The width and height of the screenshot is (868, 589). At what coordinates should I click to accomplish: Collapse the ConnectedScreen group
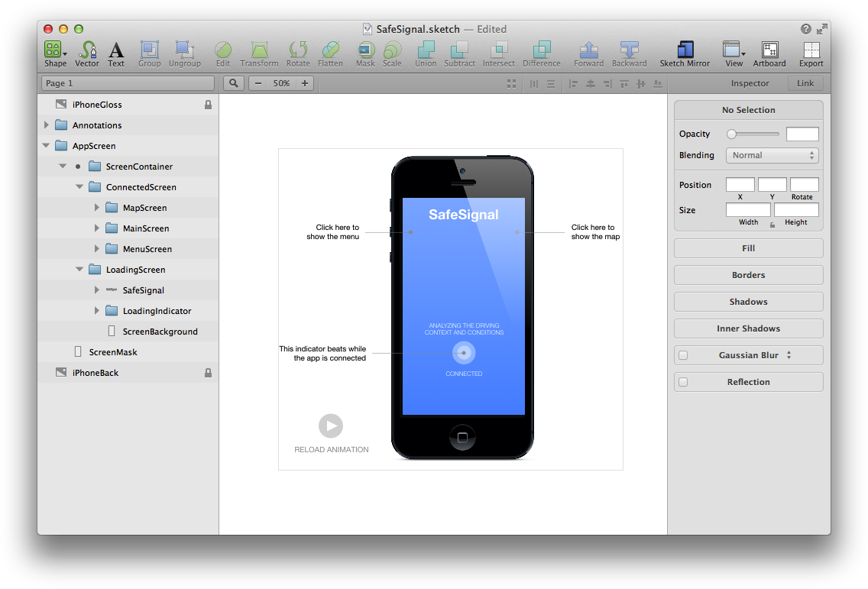(79, 186)
